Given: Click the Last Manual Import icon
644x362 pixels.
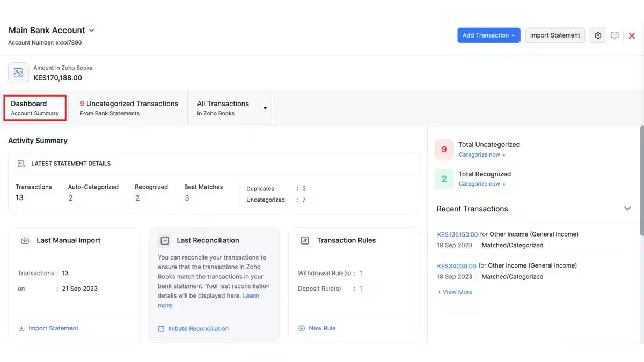Looking at the screenshot, I should pyautogui.click(x=25, y=240).
